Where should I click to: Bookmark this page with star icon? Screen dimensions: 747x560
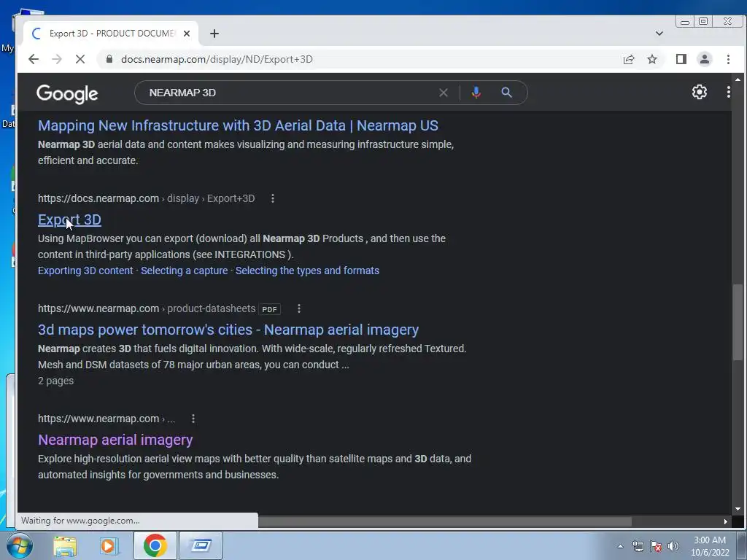(x=652, y=59)
